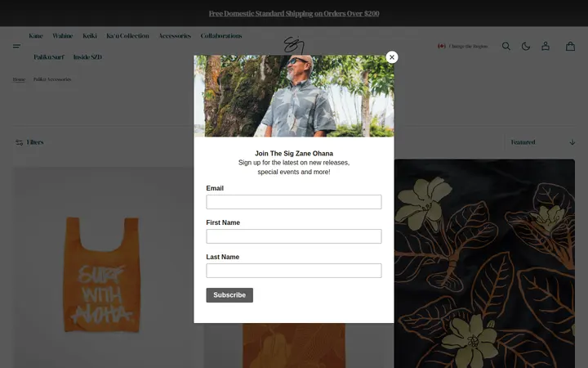Click the Sig Zane signature logo

(294, 46)
